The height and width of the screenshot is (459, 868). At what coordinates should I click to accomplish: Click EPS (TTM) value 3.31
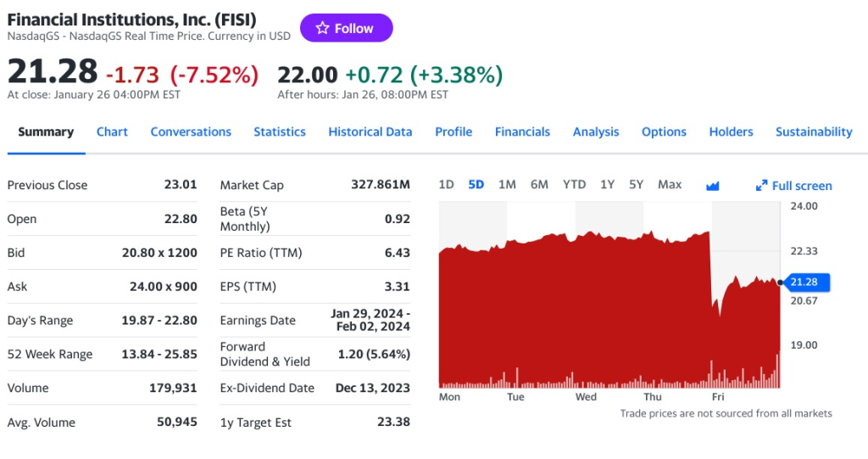point(398,287)
